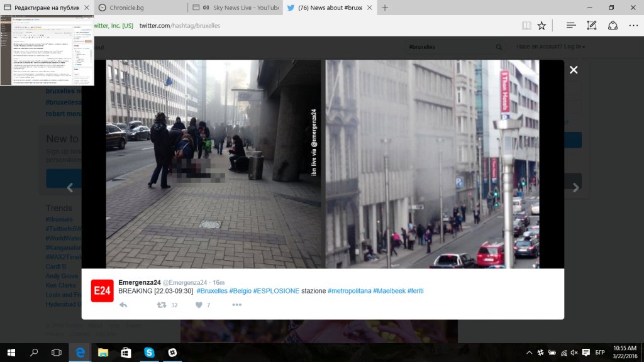Open Task View on the taskbar
Viewport: 644px width, 362px height.
57,353
